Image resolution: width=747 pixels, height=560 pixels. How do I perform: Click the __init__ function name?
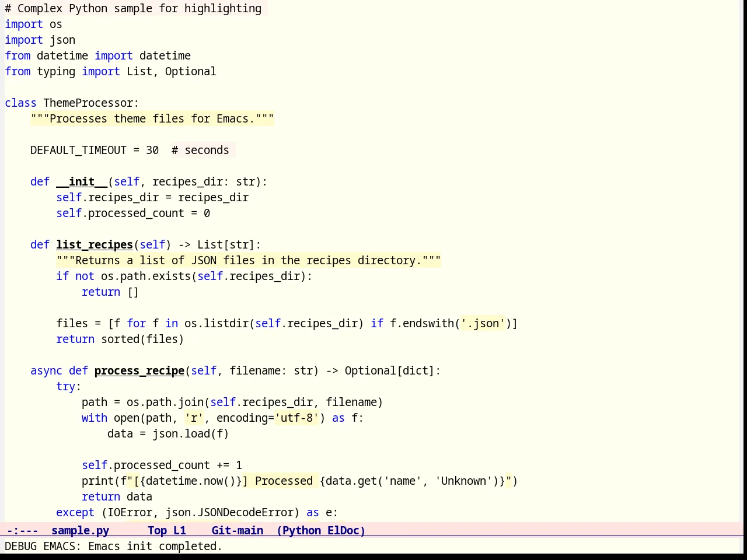click(x=82, y=181)
